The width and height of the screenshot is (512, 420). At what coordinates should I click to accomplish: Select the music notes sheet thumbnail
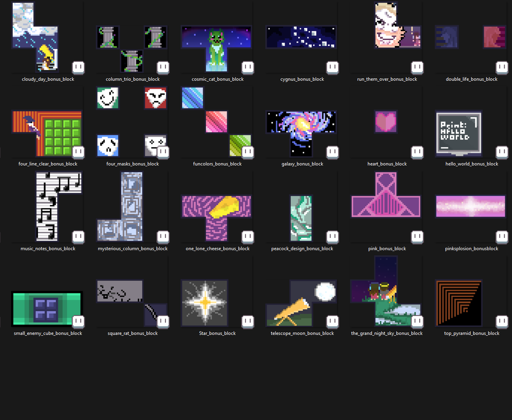(x=58, y=207)
